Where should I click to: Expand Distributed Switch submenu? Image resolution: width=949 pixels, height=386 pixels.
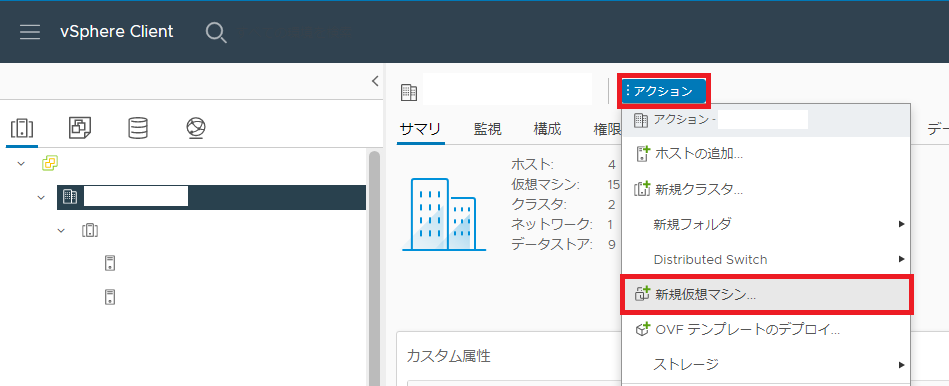[766, 260]
